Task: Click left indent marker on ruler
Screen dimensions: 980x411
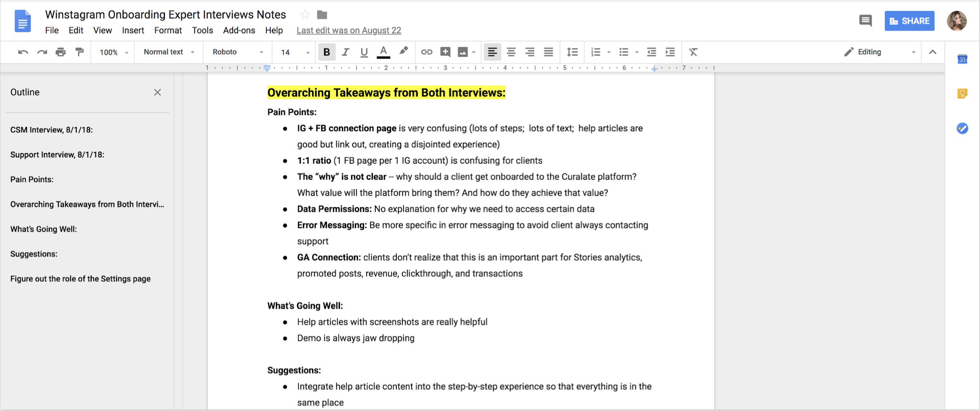Action: (267, 68)
